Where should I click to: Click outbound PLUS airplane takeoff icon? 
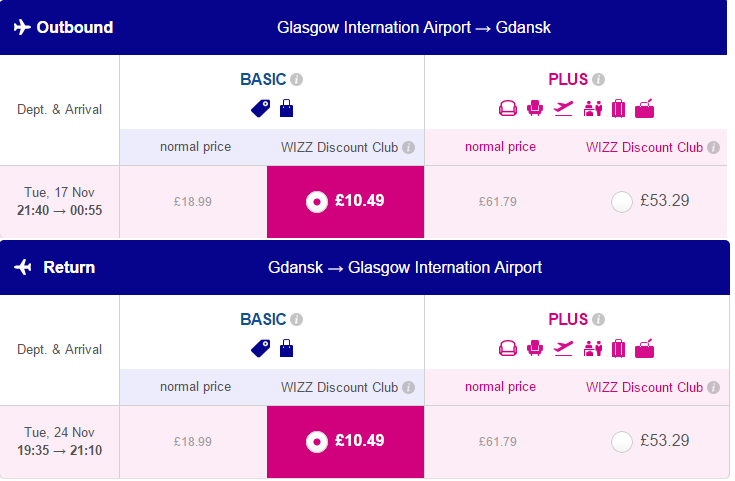point(563,108)
